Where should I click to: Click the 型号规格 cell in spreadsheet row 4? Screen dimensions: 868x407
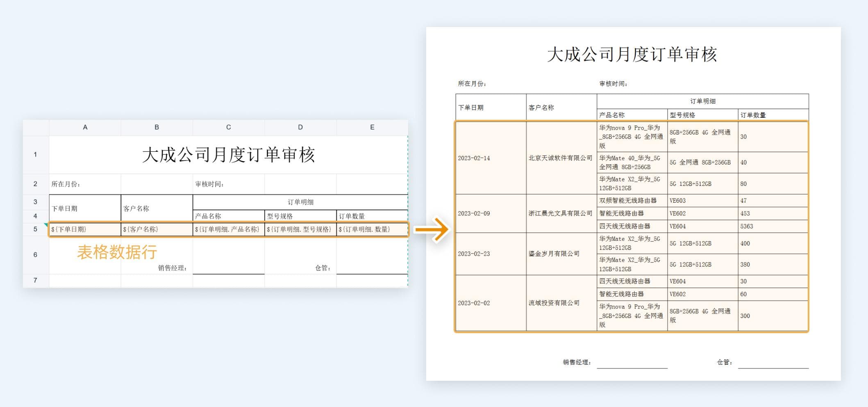click(x=300, y=216)
